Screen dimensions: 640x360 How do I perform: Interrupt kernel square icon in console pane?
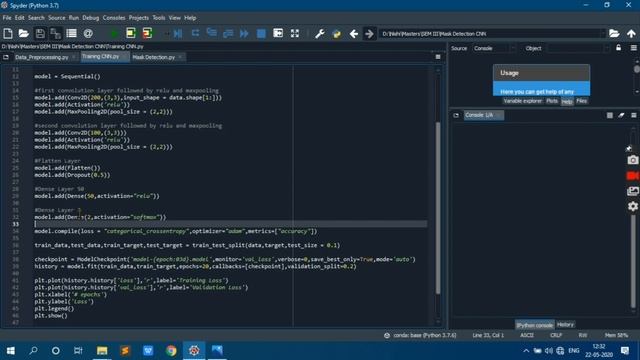point(610,116)
